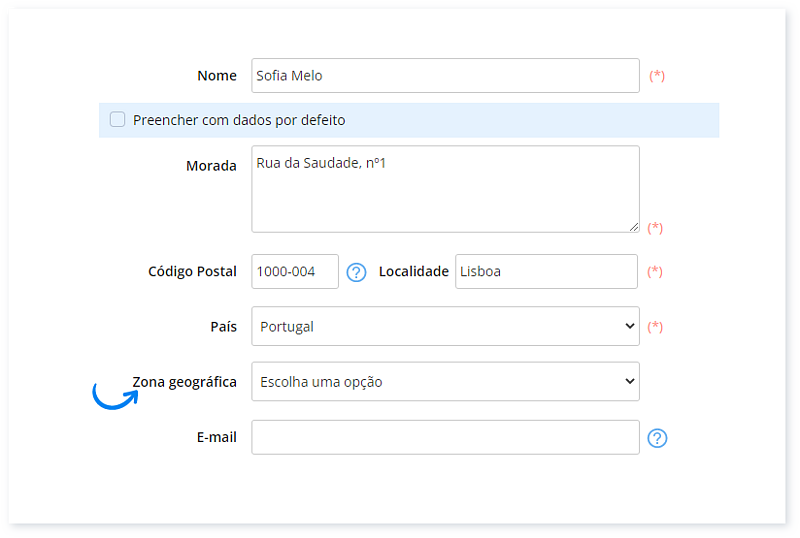
Task: Select the Localidade field containing Lisboa
Action: coord(546,272)
